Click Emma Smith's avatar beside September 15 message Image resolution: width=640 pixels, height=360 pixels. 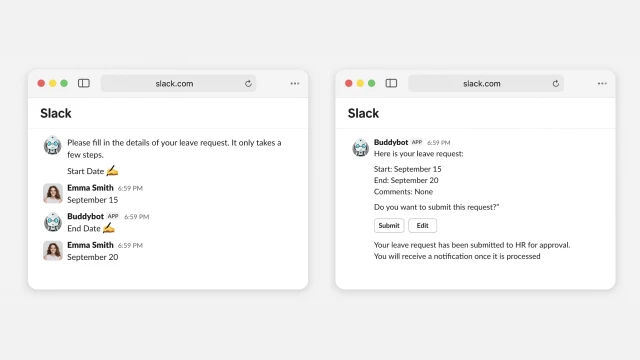[x=53, y=193]
